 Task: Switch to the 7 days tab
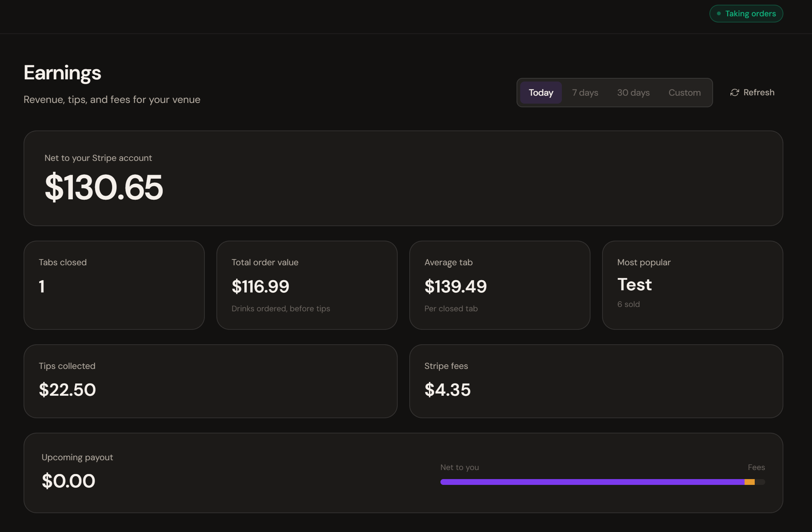[x=585, y=92]
